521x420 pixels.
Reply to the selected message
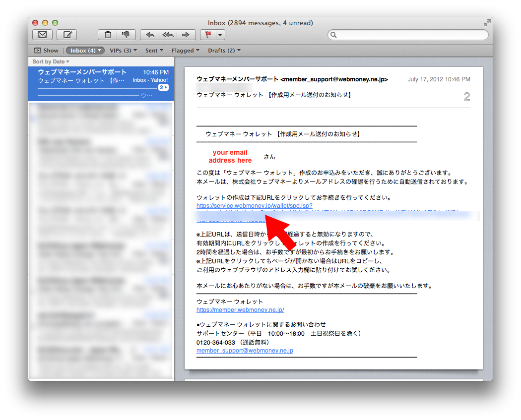click(150, 35)
